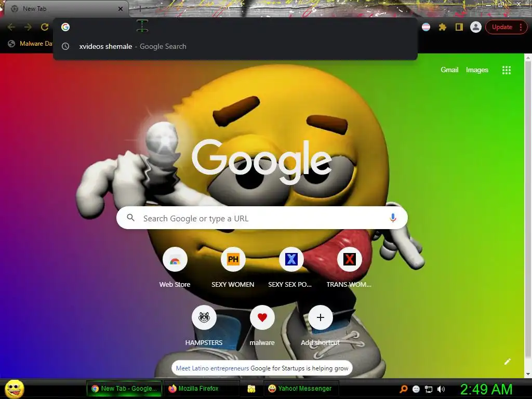
Task: Open the Google apps grid
Action: click(x=506, y=70)
